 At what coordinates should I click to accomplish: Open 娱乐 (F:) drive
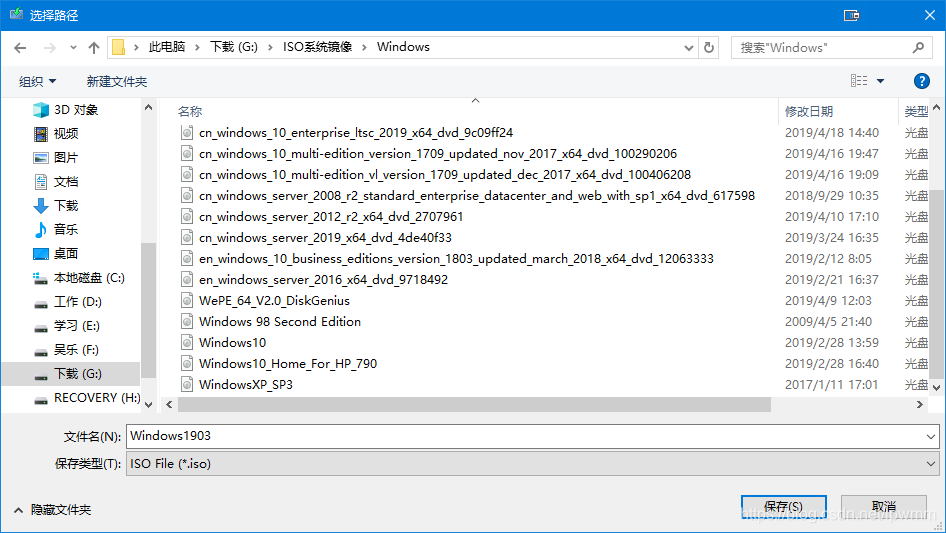76,349
